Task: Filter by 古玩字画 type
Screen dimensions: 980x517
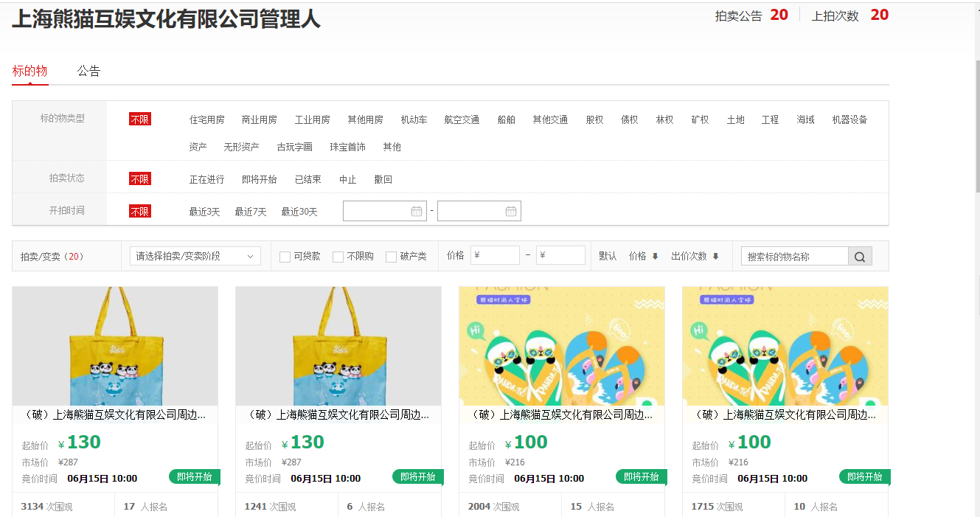Action: pyautogui.click(x=295, y=147)
